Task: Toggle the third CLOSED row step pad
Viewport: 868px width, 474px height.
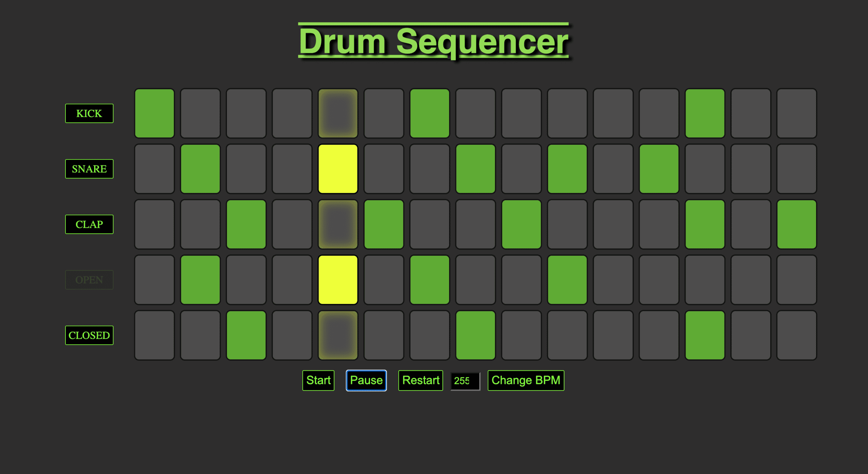Action: tap(246, 335)
